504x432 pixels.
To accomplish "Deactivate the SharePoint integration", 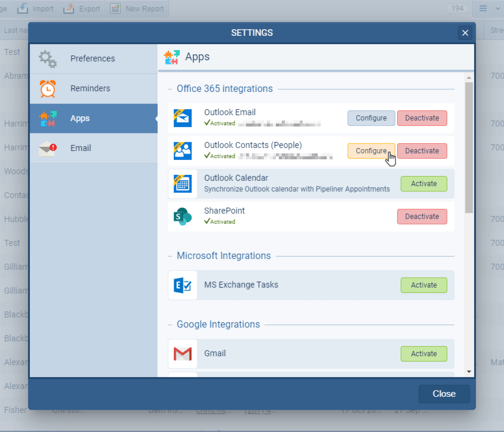I will pos(422,216).
